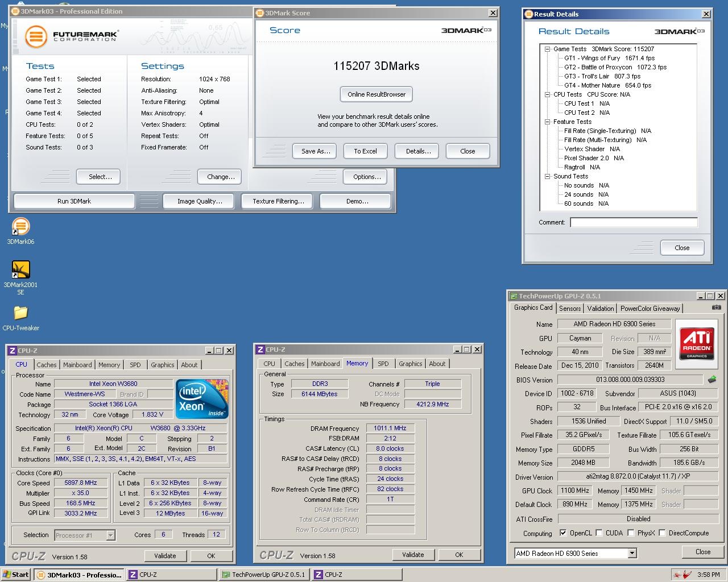
Task: Click the Comment input field
Action: (634, 222)
